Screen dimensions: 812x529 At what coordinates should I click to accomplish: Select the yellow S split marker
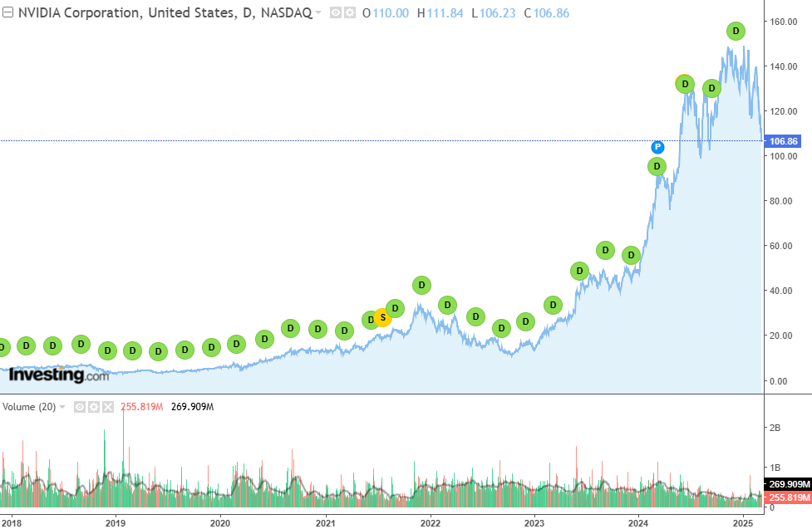382,317
